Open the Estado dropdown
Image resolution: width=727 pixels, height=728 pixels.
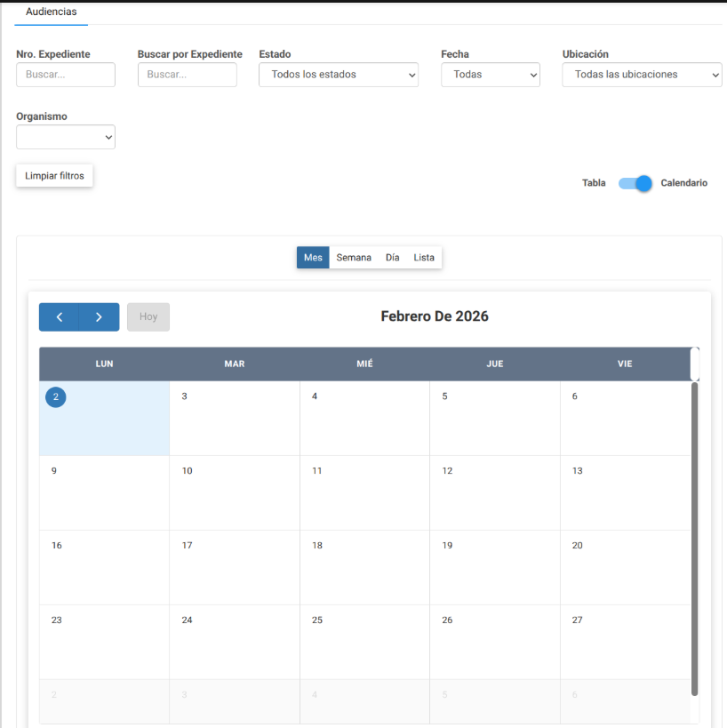pos(338,75)
